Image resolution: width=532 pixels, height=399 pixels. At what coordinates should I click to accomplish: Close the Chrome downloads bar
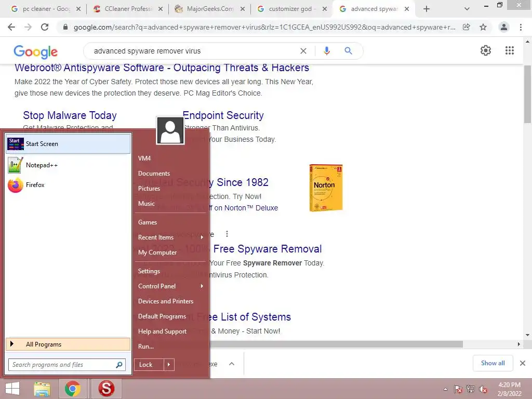[x=523, y=363]
